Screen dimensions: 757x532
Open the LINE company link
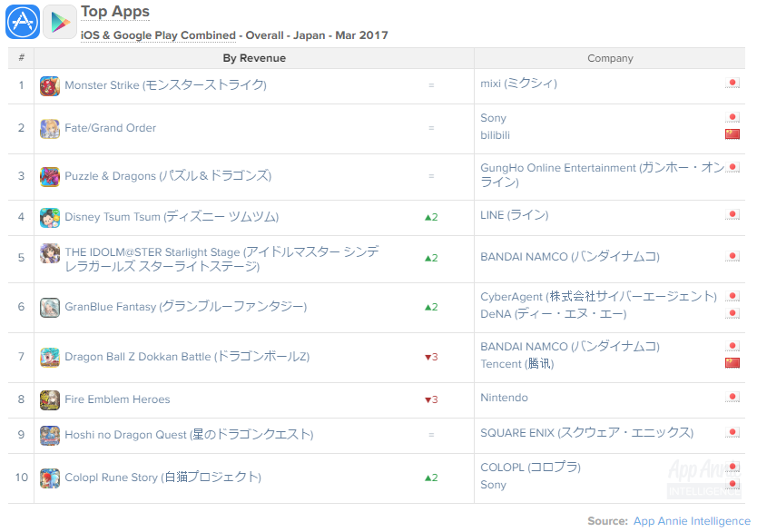(x=514, y=215)
